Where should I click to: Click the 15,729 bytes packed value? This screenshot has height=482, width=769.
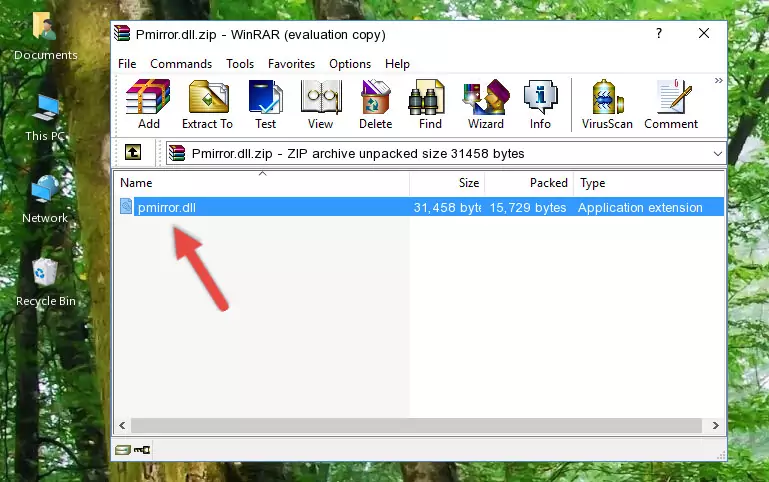528,207
